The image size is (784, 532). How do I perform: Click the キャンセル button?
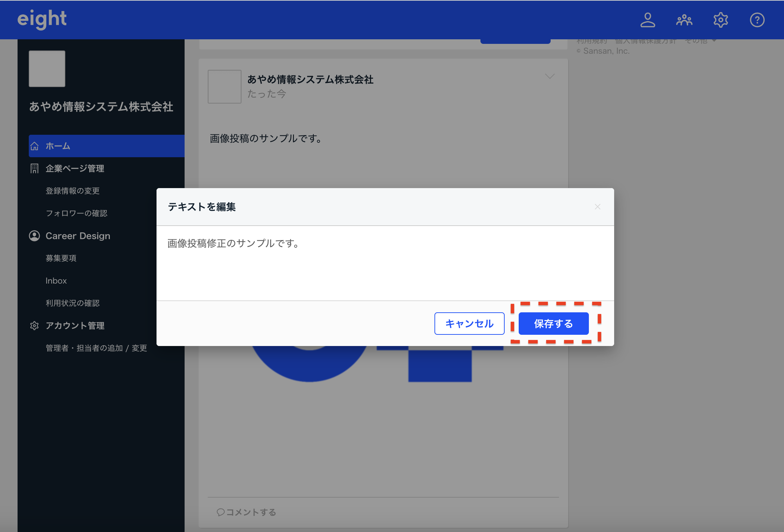pyautogui.click(x=469, y=324)
